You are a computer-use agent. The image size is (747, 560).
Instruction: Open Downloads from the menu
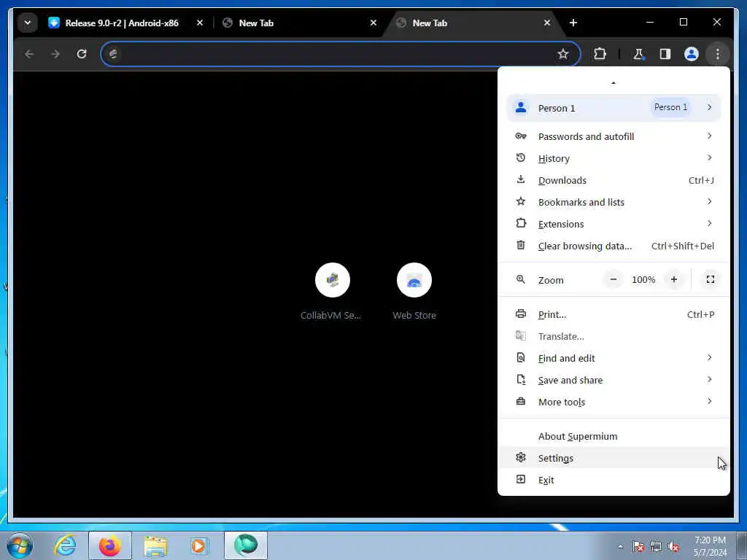(614, 181)
